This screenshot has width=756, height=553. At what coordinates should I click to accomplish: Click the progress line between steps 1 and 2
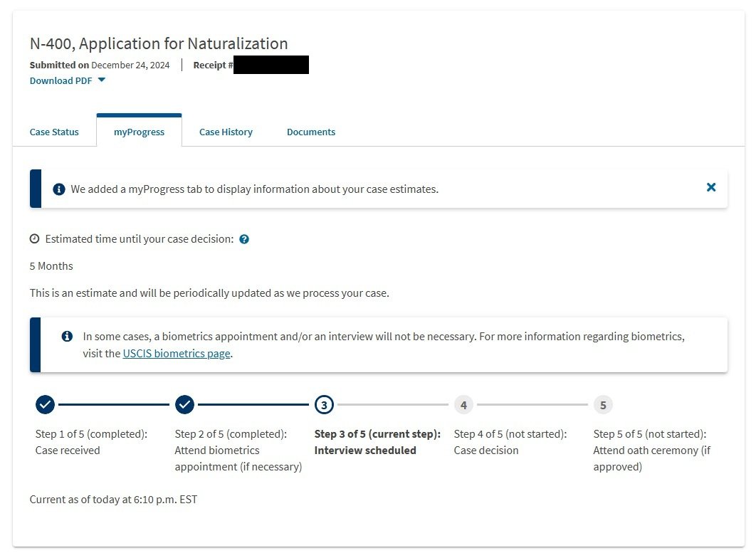coord(114,405)
